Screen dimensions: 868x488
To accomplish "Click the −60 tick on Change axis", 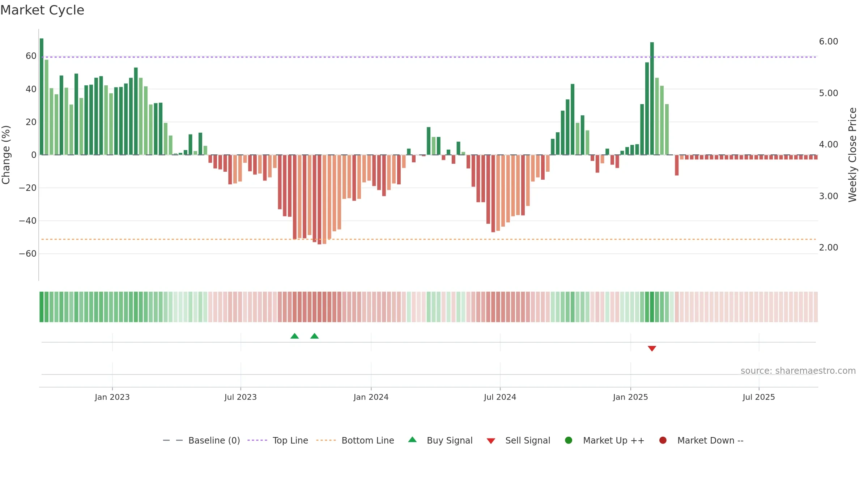I will coord(27,254).
